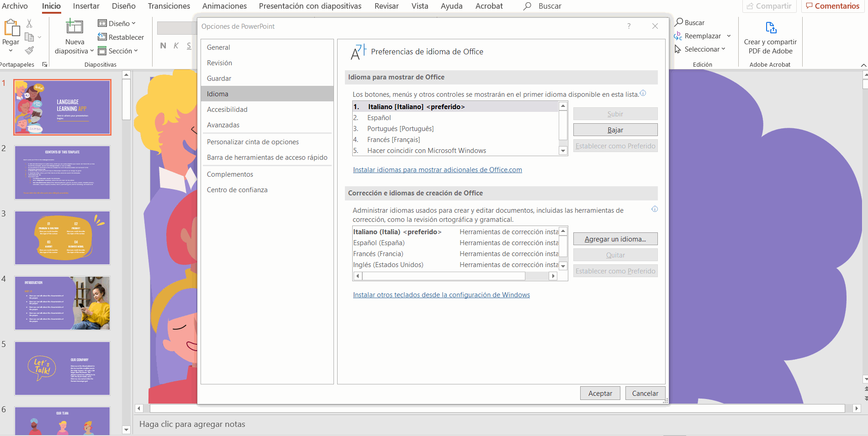
Task: Click the Cortar scissors icon
Action: (x=29, y=23)
